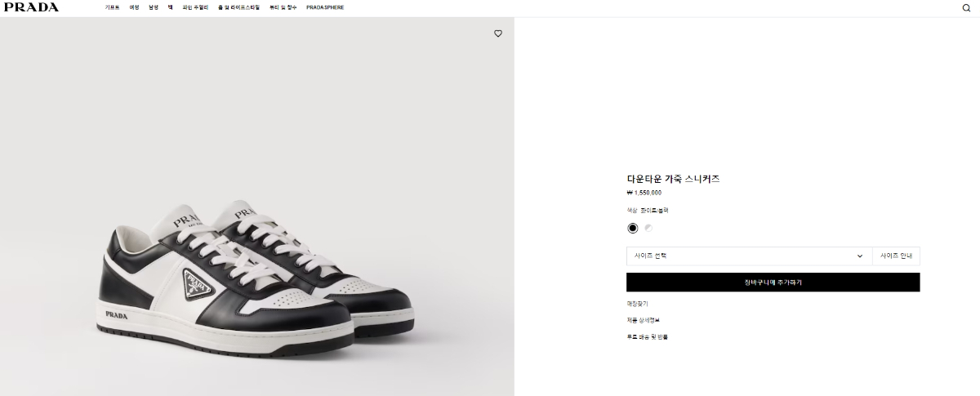
Task: Add sneaker to wishlist with heart icon
Action: click(498, 33)
